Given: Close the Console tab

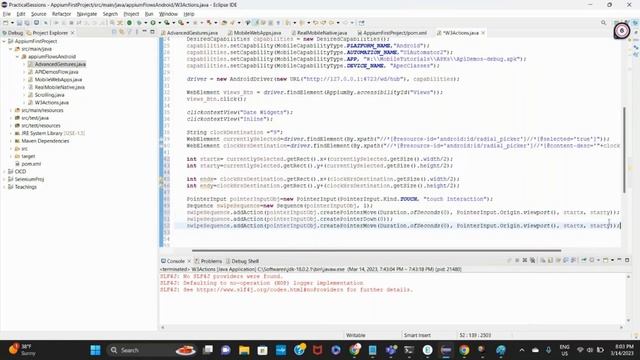Looking at the screenshot, I should pyautogui.click(x=189, y=261).
